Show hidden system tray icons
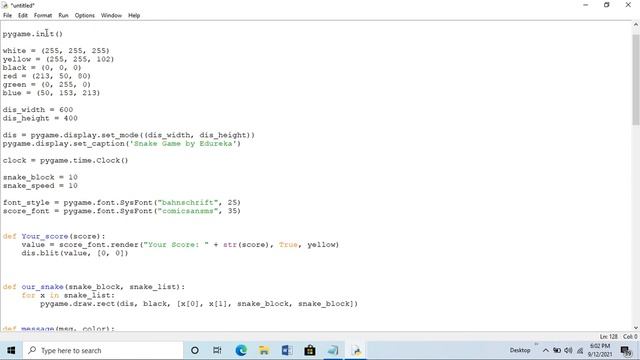This screenshot has width=640, height=360. click(x=545, y=350)
